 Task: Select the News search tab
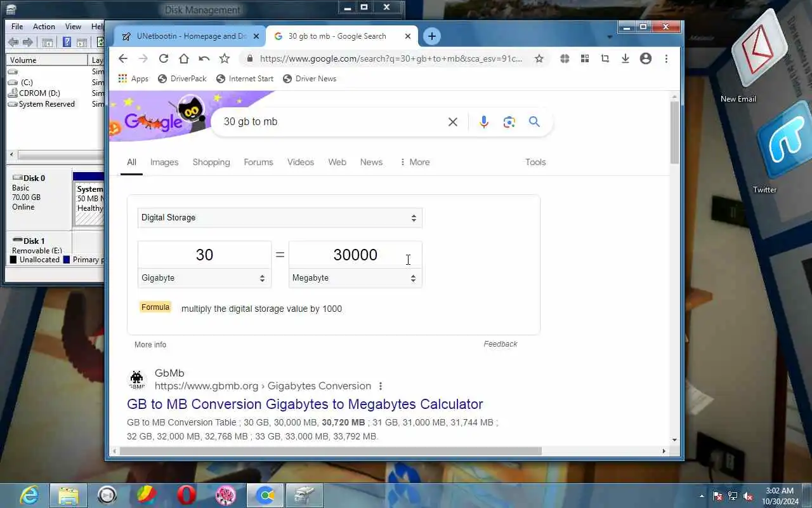(x=371, y=162)
